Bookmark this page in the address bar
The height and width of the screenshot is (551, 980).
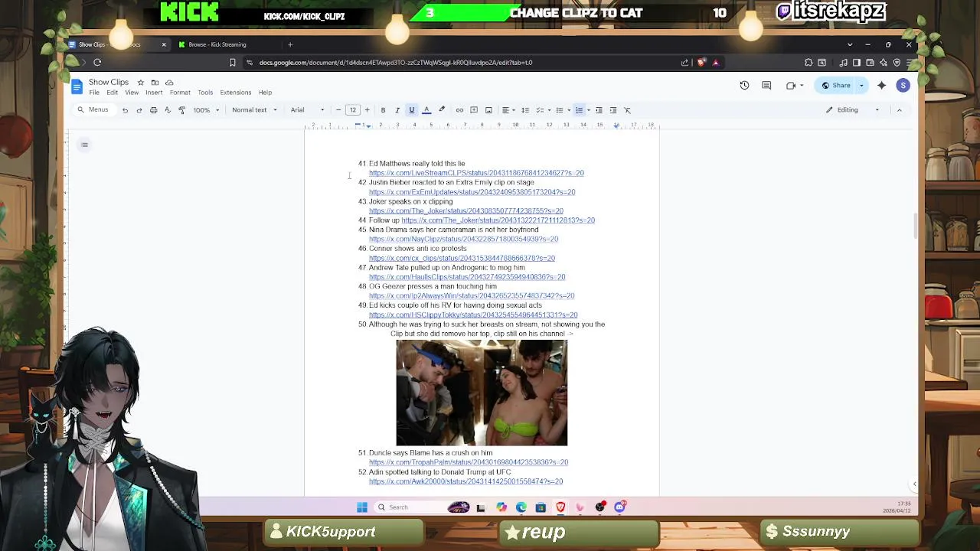coord(232,63)
